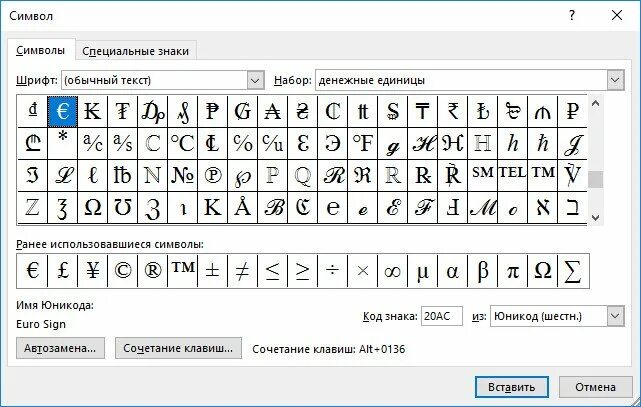Select the SM service mark symbol

482,176
